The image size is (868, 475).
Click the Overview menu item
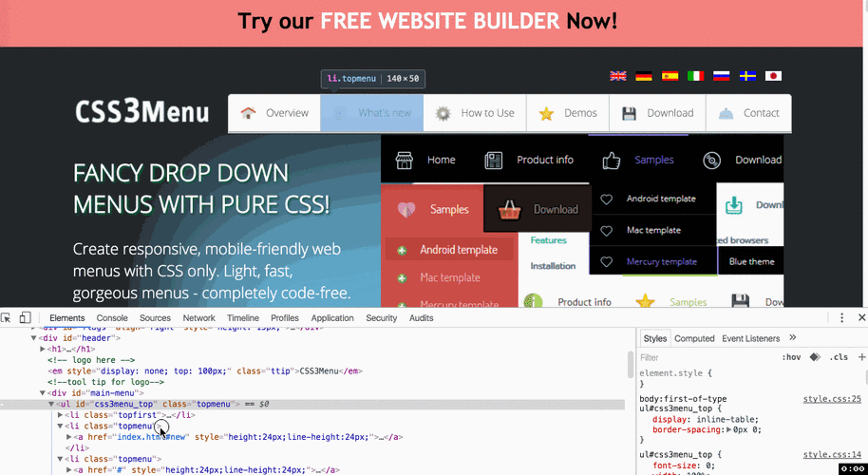pos(274,113)
